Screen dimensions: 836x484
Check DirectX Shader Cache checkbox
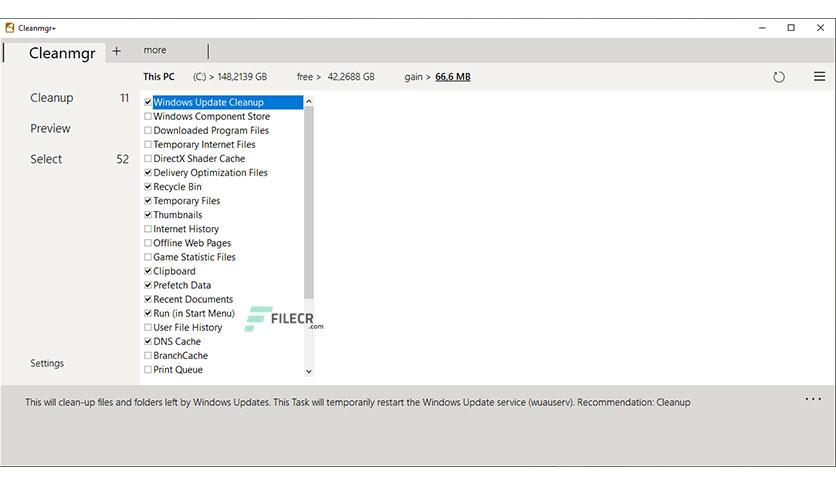coord(148,158)
